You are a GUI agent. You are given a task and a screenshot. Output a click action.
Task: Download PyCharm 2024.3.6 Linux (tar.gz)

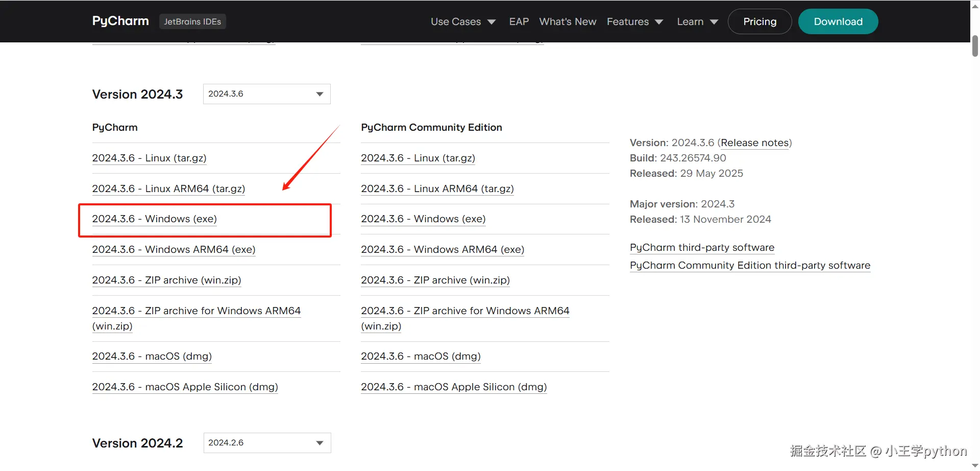pyautogui.click(x=149, y=158)
